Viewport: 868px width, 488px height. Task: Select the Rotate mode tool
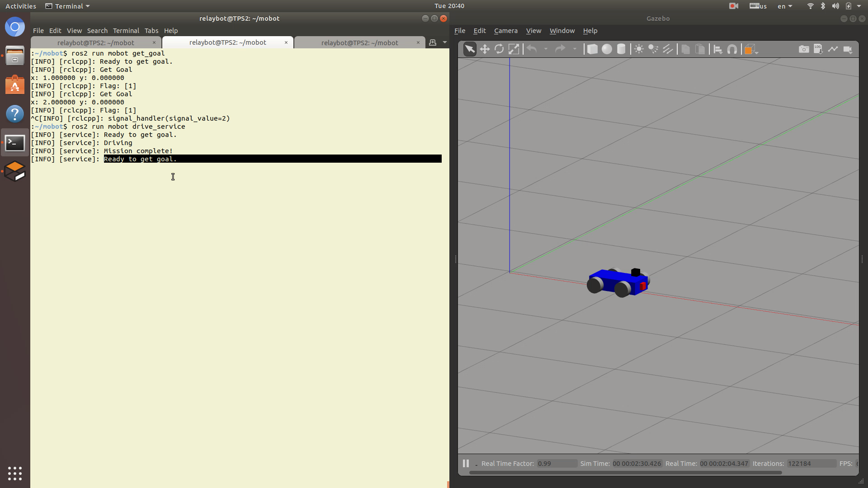pos(499,49)
